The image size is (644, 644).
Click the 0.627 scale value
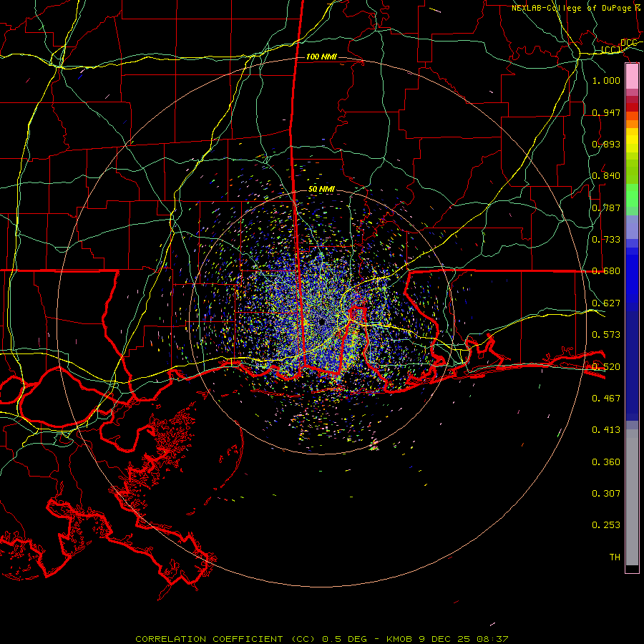coord(606,303)
